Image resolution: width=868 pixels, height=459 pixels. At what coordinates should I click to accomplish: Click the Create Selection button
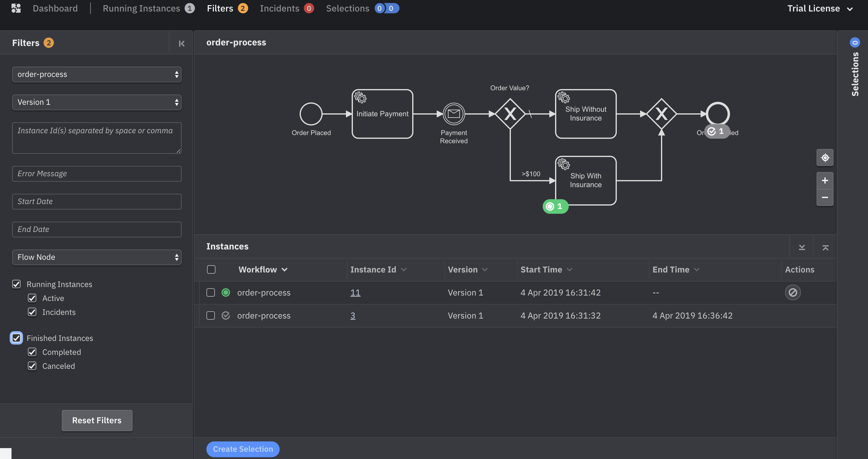tap(243, 449)
